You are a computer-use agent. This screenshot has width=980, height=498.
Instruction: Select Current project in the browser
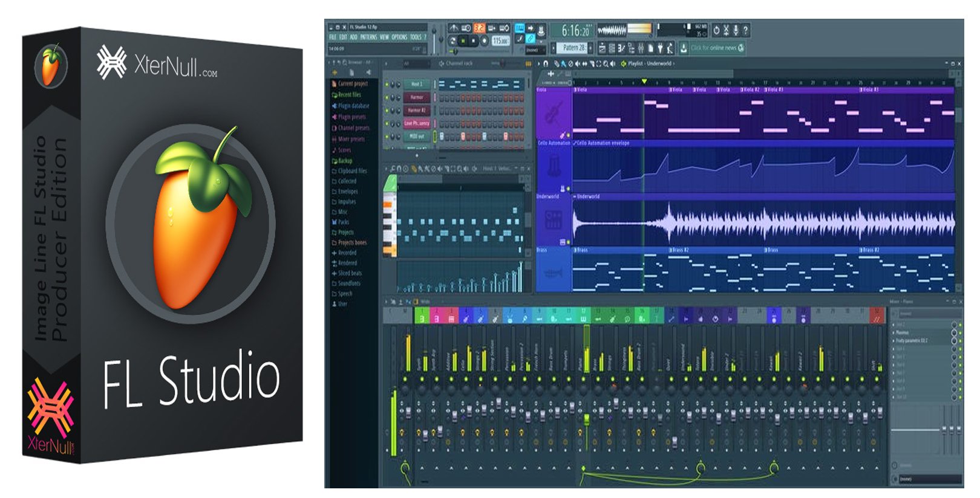tap(350, 83)
